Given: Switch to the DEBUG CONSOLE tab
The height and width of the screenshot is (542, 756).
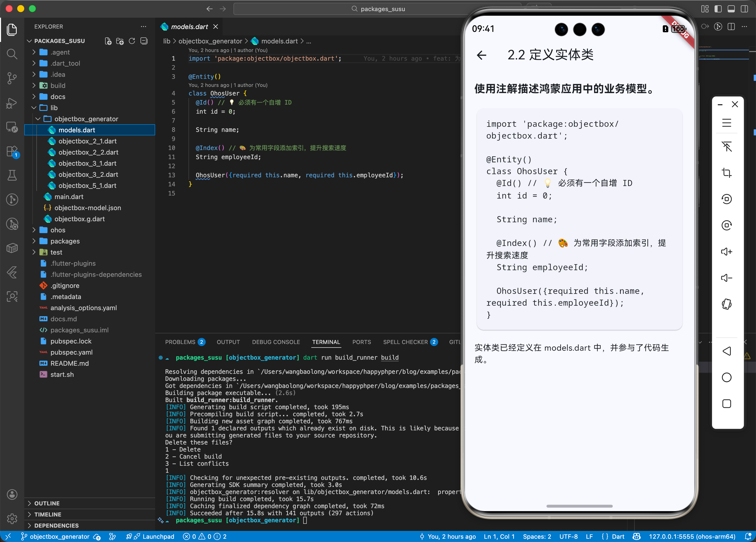Looking at the screenshot, I should 276,342.
